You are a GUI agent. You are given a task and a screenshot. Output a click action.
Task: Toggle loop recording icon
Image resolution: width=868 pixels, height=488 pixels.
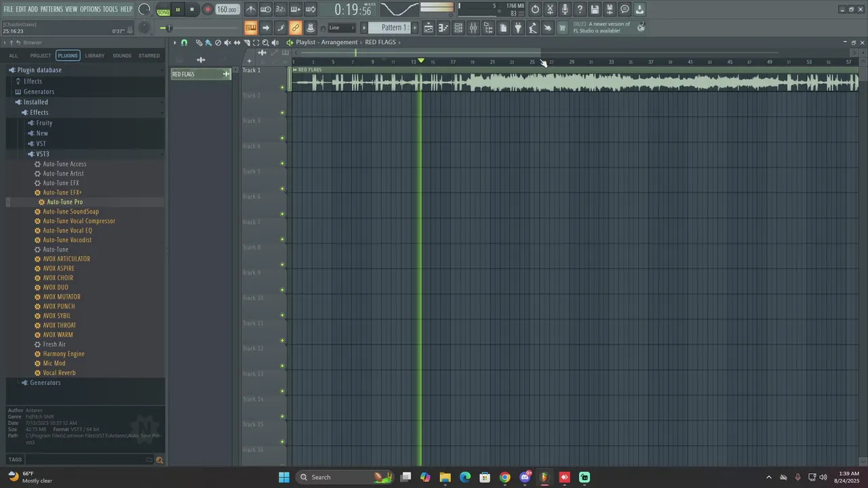coord(311,9)
